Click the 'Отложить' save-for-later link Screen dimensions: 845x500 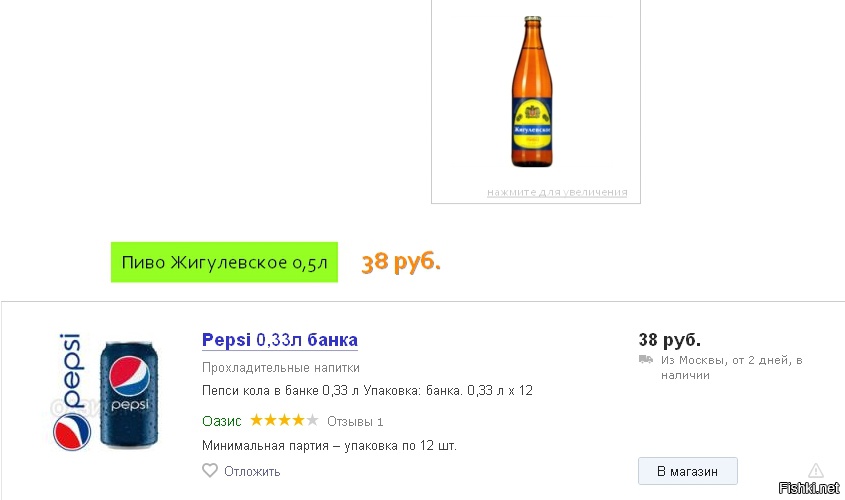(x=252, y=471)
